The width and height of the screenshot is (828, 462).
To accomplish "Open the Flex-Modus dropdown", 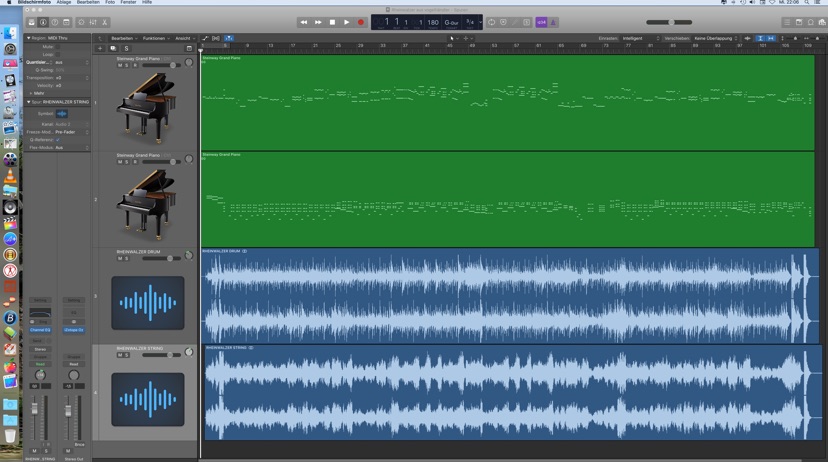I will pyautogui.click(x=71, y=148).
